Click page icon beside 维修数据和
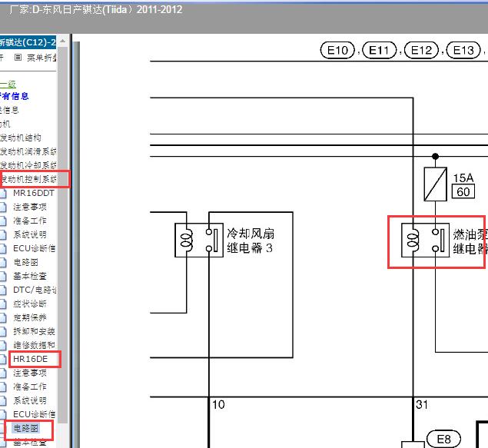This screenshot has height=448, width=488. (x=3, y=345)
